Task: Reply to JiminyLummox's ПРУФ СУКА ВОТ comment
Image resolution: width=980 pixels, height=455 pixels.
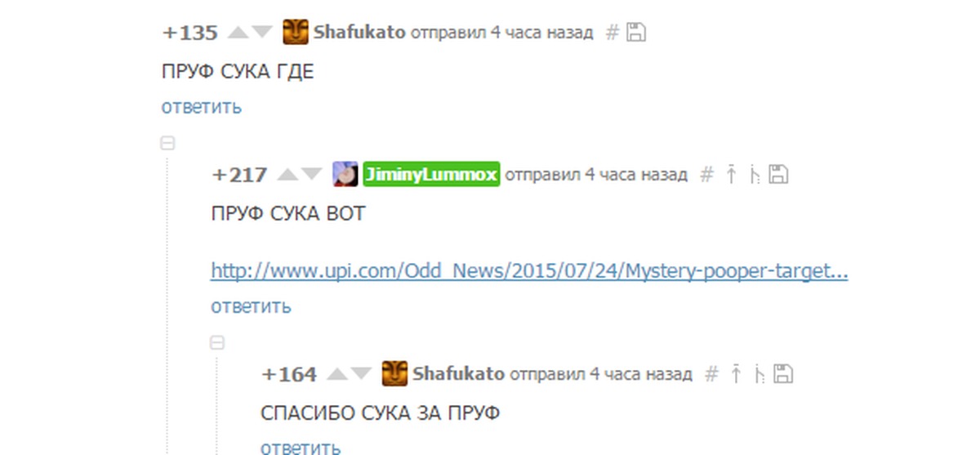Action: coord(251,306)
